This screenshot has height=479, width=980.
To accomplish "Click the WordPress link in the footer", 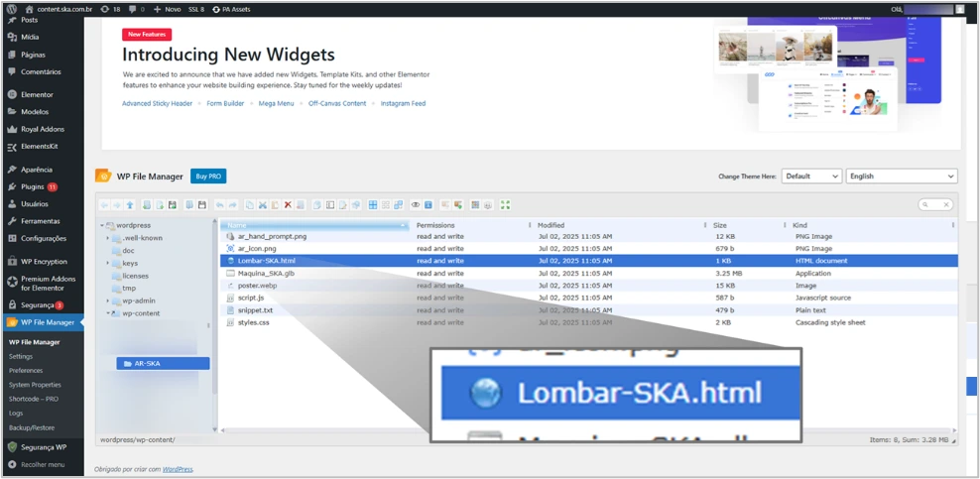I will click(178, 469).
